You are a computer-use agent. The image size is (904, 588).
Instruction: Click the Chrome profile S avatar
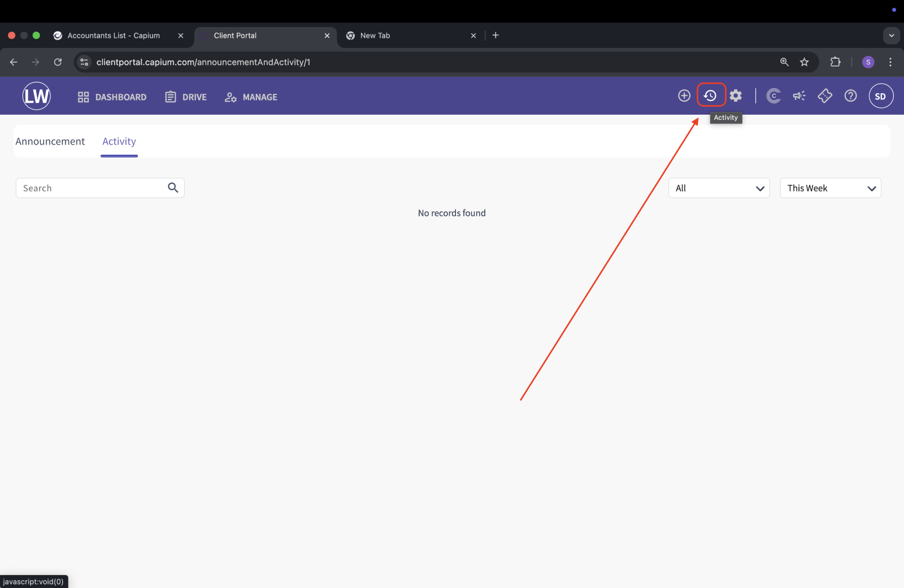[868, 62]
